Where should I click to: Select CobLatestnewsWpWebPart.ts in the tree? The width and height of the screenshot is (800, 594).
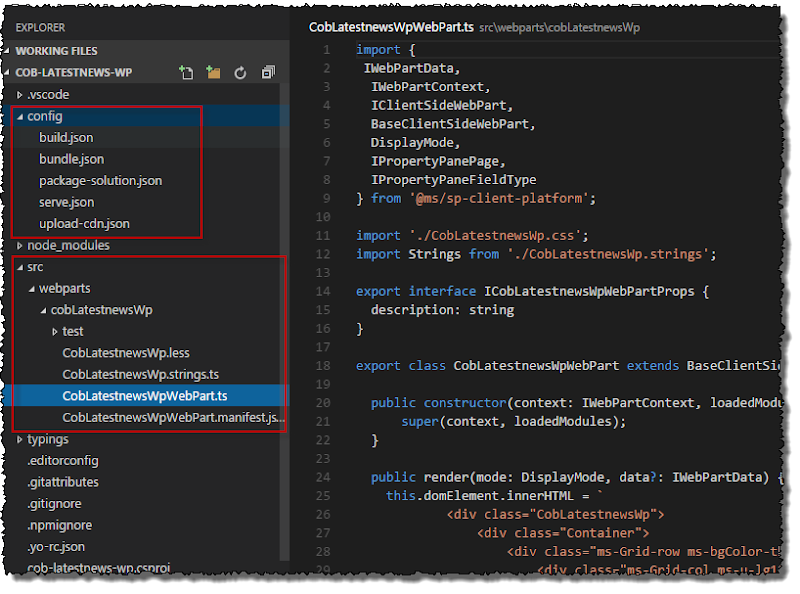[x=145, y=396]
